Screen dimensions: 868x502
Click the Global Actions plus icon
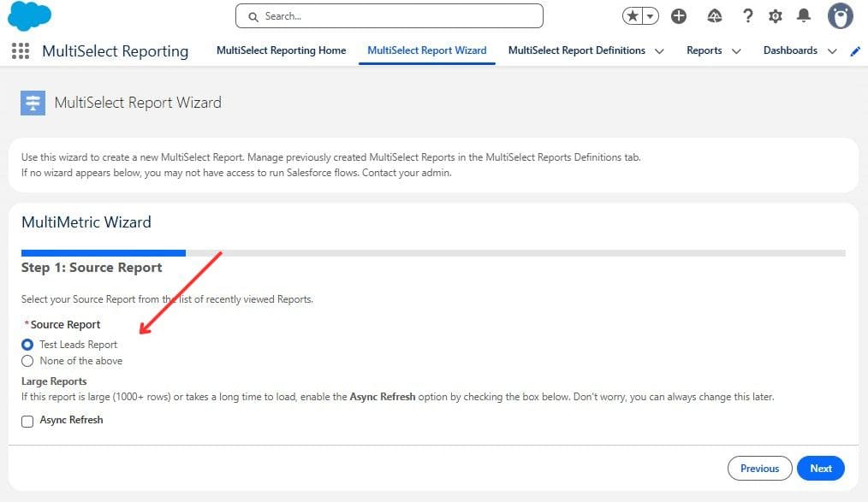tap(678, 15)
